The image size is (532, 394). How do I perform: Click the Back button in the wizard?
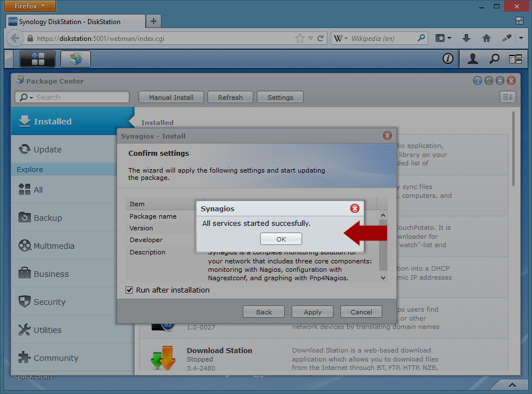pyautogui.click(x=263, y=312)
